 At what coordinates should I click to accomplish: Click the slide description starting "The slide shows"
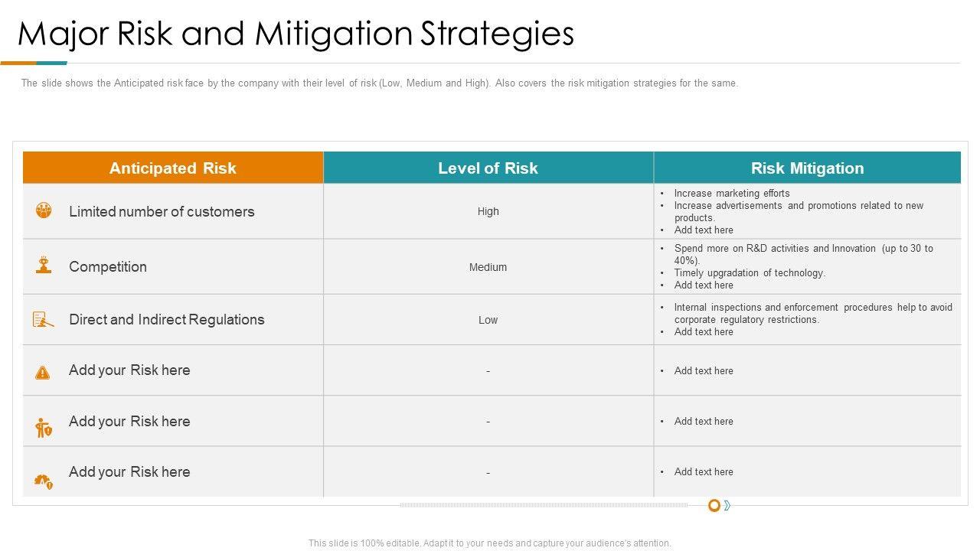click(380, 83)
